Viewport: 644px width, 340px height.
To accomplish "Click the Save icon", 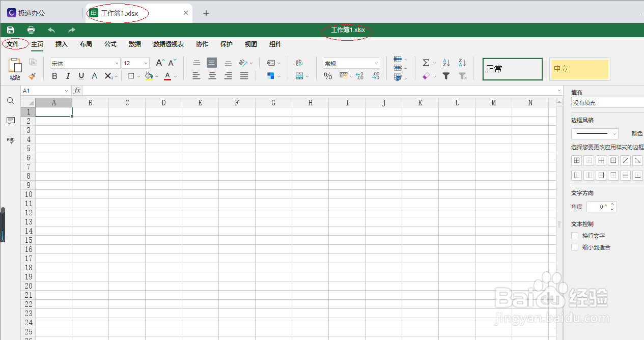I will click(10, 30).
